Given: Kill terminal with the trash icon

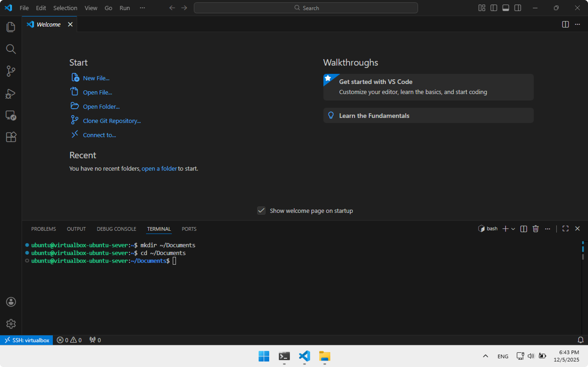Looking at the screenshot, I should pos(536,229).
